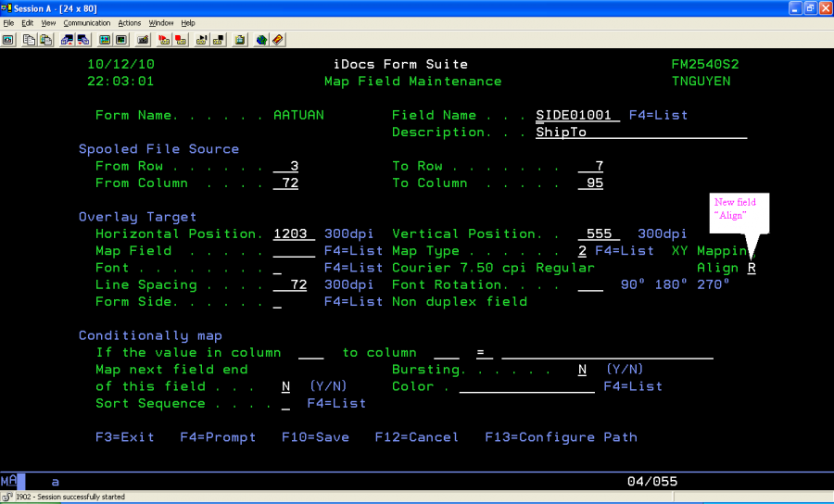This screenshot has width=834, height=504.
Task: Select the Align field containing R
Action: coord(752,268)
